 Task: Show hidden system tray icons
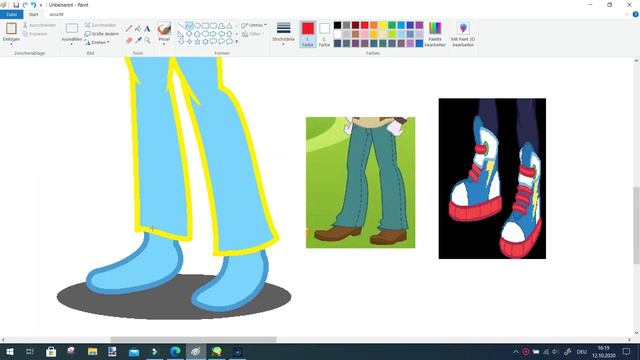point(516,351)
